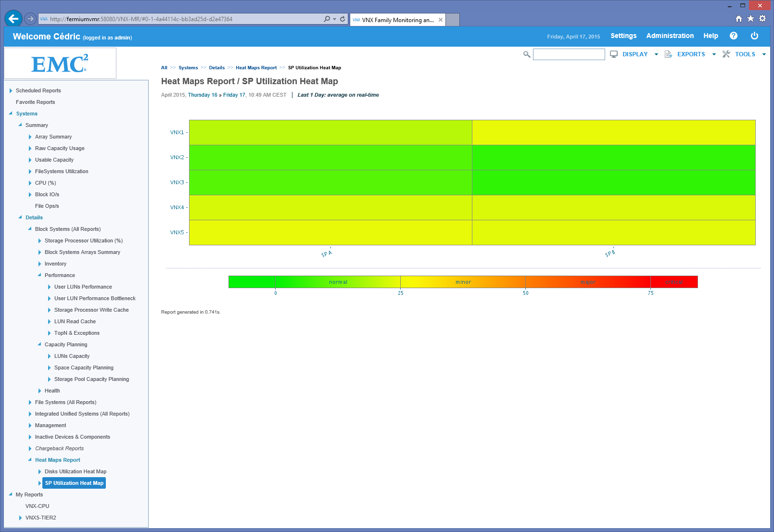
Task: Open the Administration menu
Action: pos(670,36)
